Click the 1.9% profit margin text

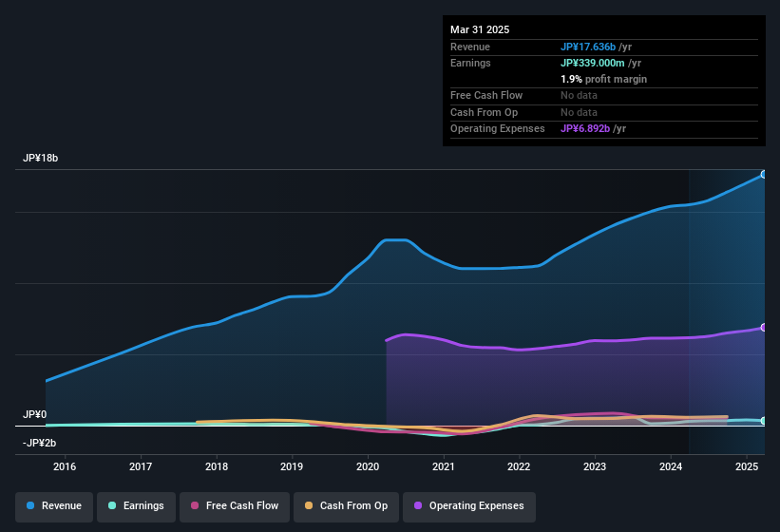point(604,79)
